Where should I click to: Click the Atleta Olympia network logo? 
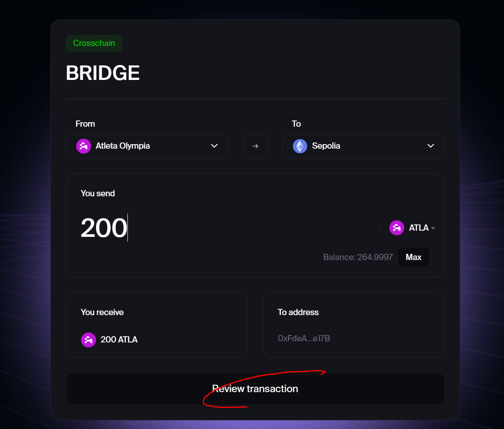(84, 146)
